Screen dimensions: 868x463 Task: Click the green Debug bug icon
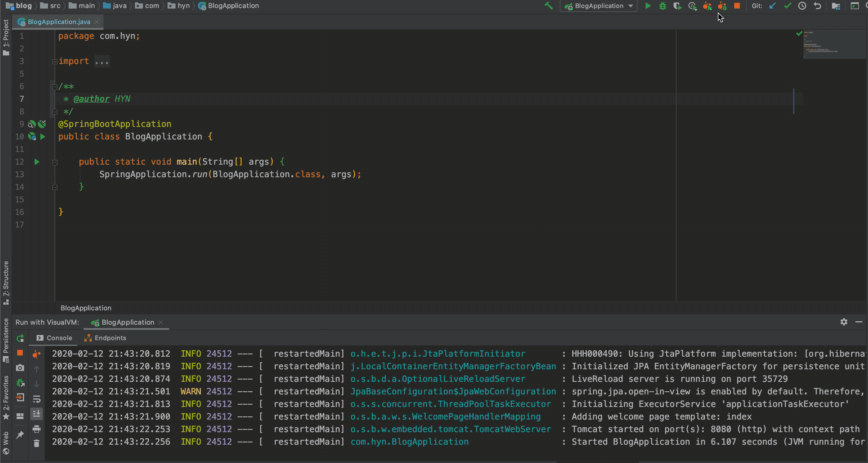tap(662, 6)
